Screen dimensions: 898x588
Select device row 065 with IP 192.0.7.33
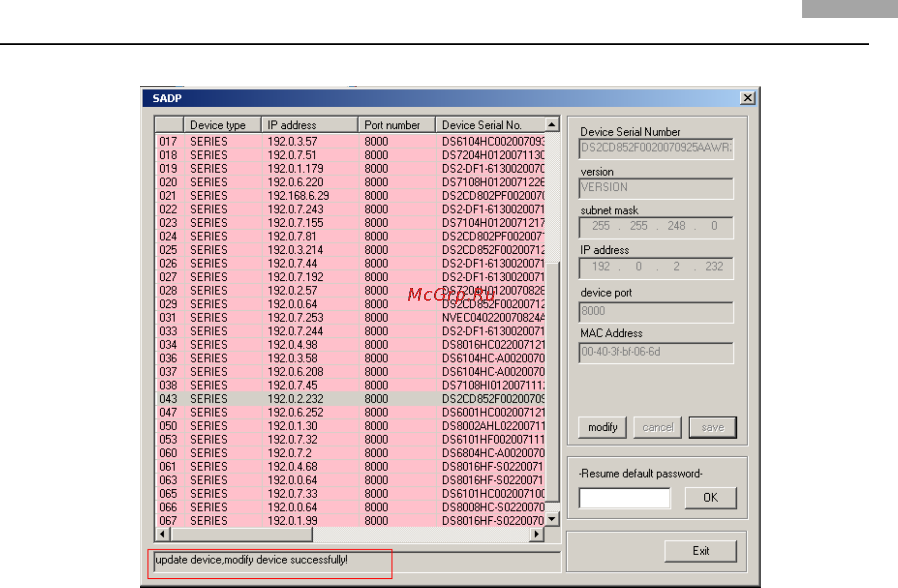350,494
